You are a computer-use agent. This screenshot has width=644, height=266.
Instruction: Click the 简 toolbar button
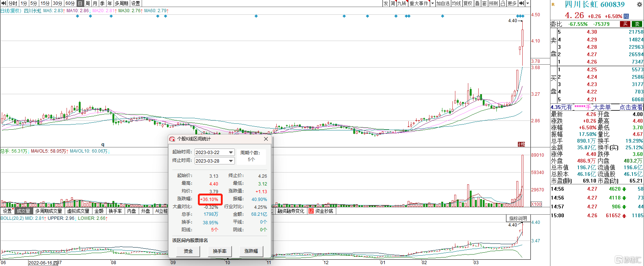pos(393,3)
